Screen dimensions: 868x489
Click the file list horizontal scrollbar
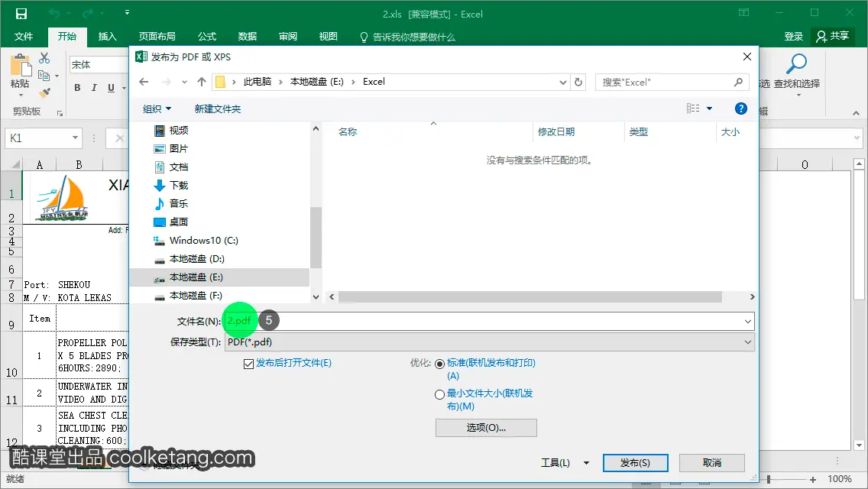530,296
